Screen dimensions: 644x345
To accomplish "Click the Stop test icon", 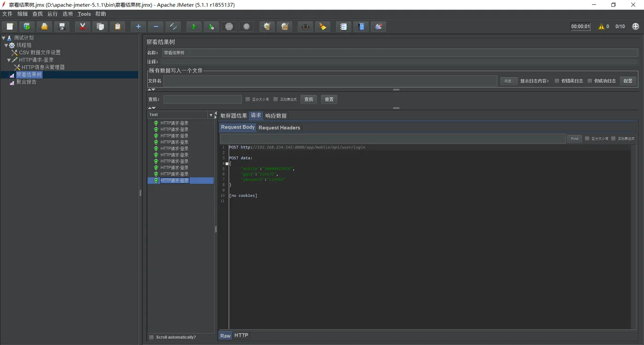I will [x=229, y=27].
